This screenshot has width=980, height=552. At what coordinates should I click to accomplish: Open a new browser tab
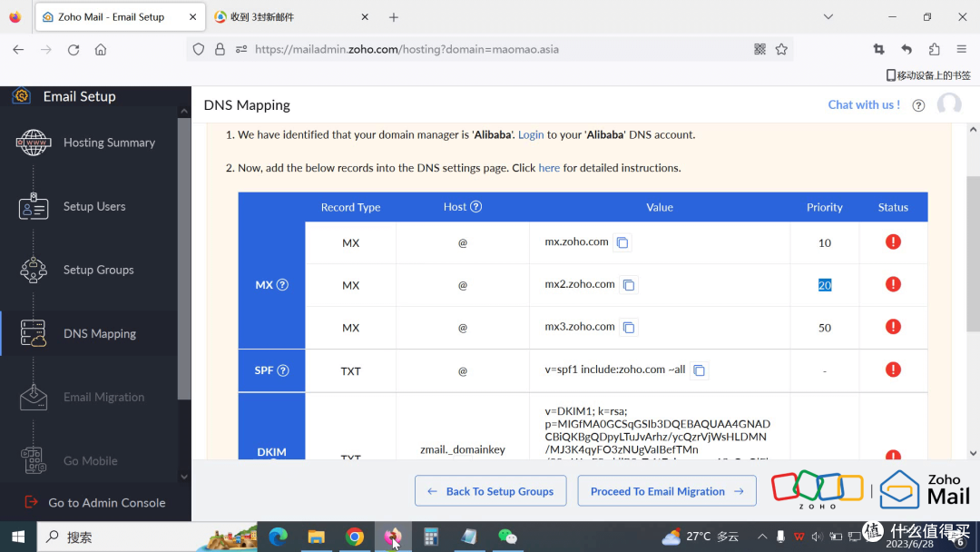point(393,17)
